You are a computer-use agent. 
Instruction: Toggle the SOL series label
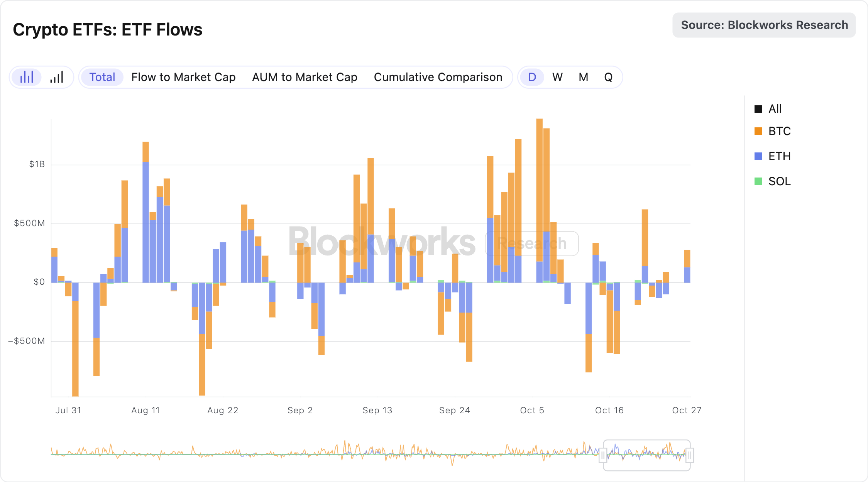pyautogui.click(x=779, y=181)
